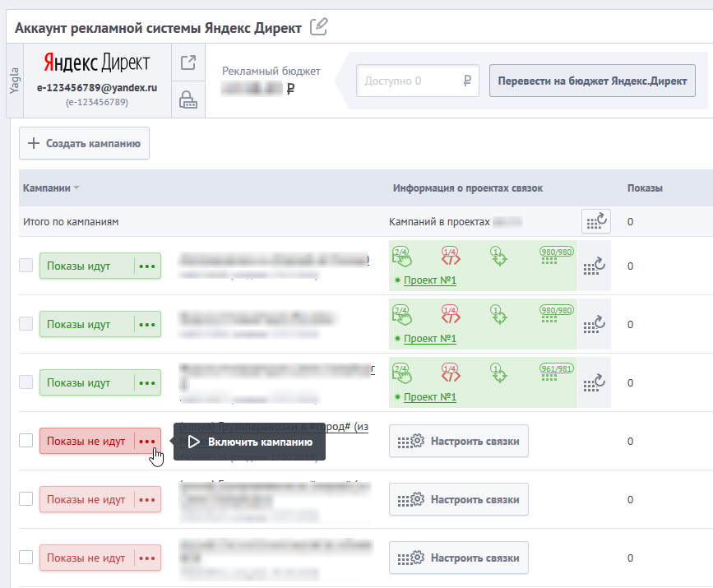Click Рекламный бюджет label
713x588 pixels.
271,71
